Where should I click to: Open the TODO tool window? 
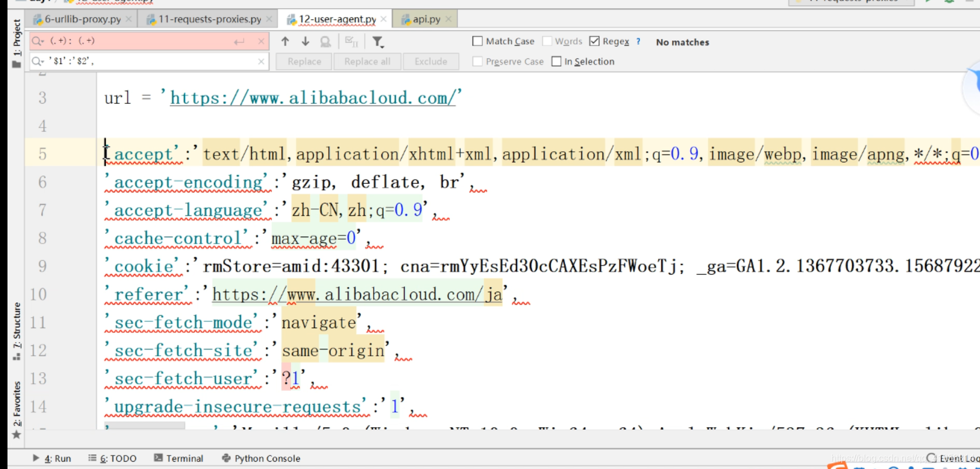[112, 458]
